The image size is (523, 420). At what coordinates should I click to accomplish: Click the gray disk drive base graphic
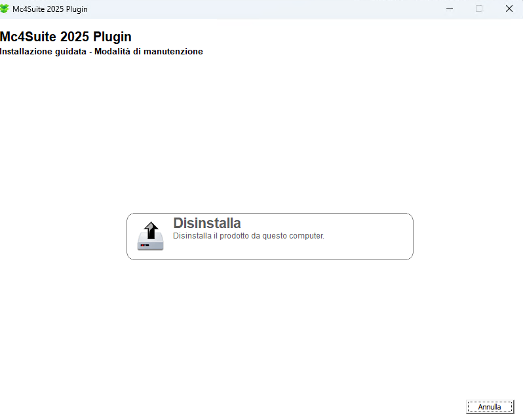tap(150, 245)
